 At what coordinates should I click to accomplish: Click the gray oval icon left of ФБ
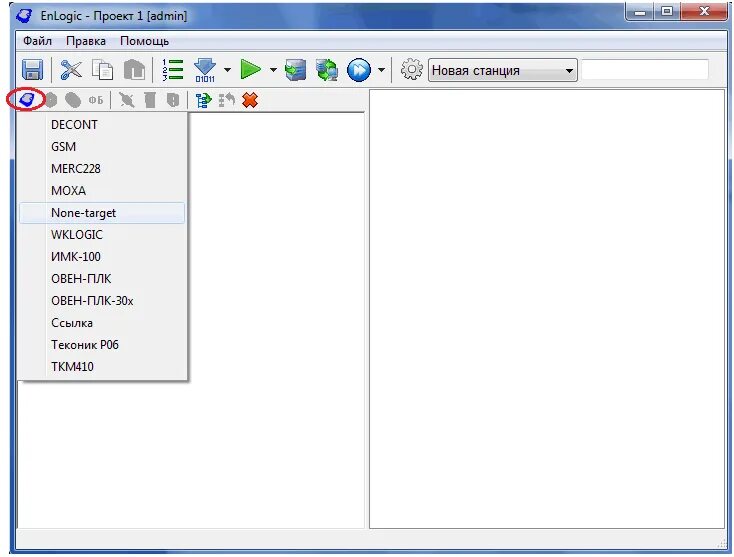[x=73, y=100]
